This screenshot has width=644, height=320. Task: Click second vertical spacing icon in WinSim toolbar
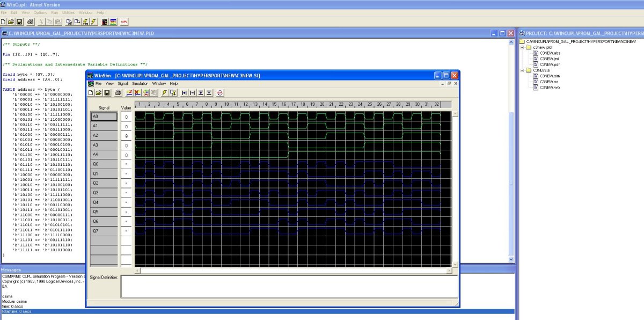(209, 93)
